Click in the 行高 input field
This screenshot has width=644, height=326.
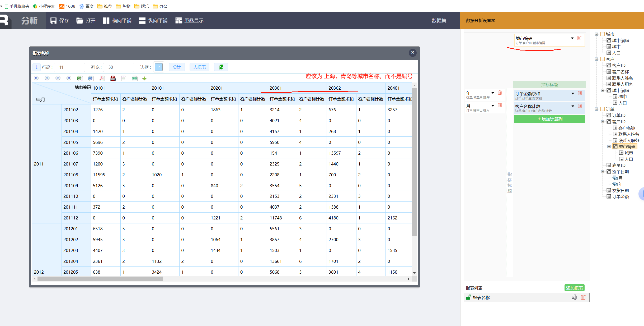[70, 67]
